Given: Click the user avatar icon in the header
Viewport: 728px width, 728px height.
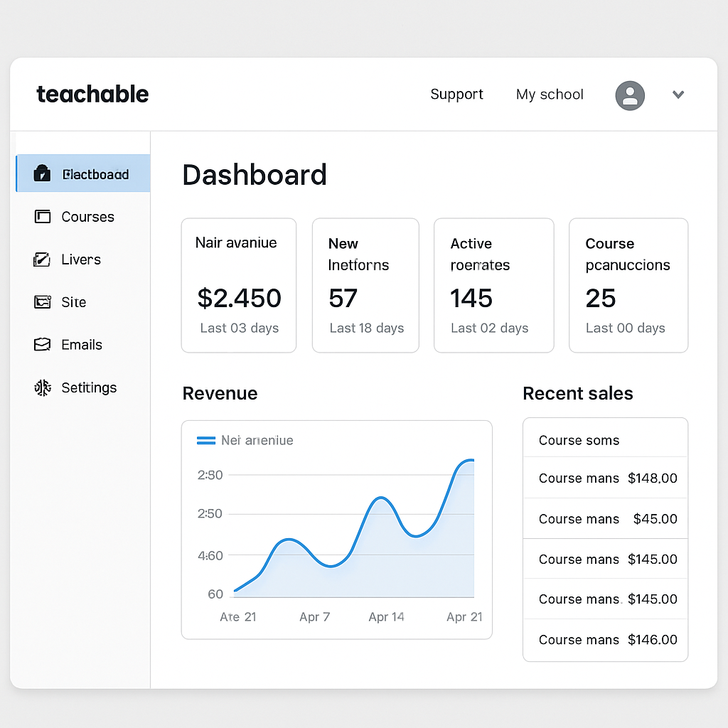Looking at the screenshot, I should click(630, 95).
